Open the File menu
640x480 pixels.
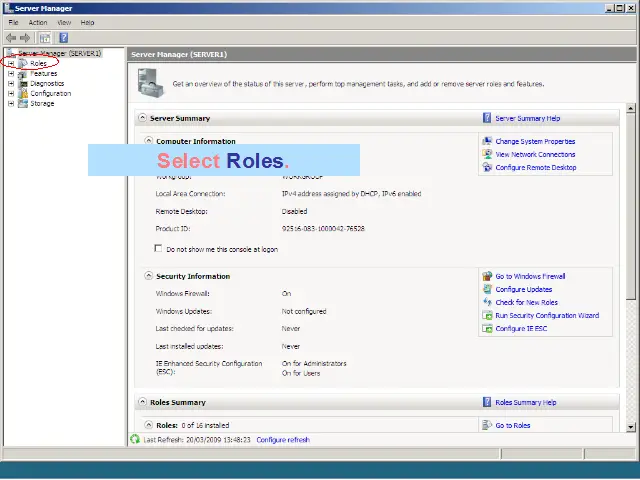(x=13, y=22)
